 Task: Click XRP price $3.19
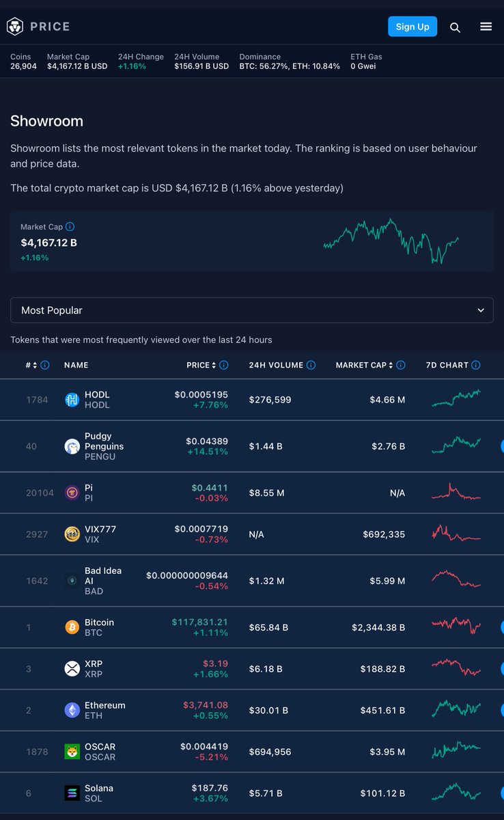pos(215,663)
